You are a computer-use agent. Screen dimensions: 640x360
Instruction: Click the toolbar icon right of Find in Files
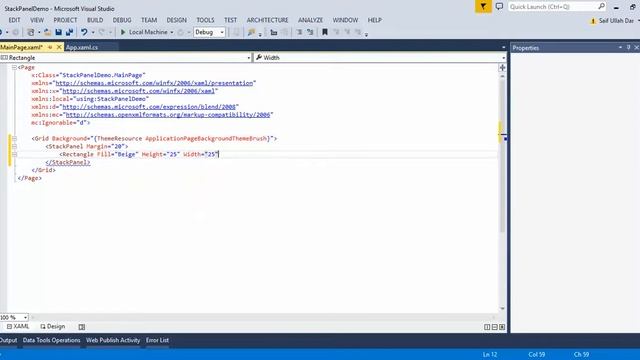pos(273,32)
